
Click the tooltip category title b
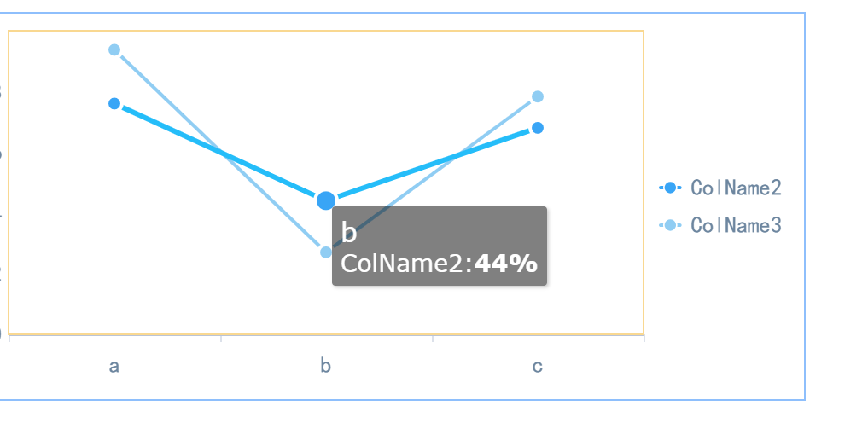pyautogui.click(x=349, y=233)
